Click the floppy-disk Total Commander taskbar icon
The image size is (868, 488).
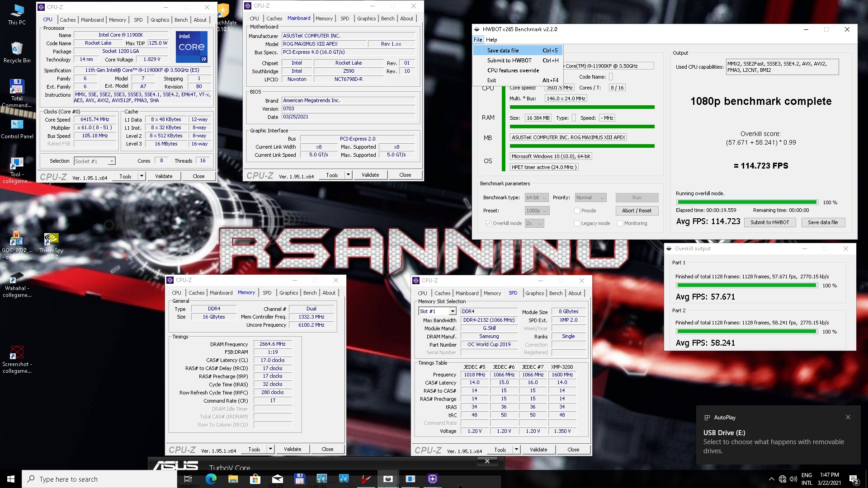(299, 479)
